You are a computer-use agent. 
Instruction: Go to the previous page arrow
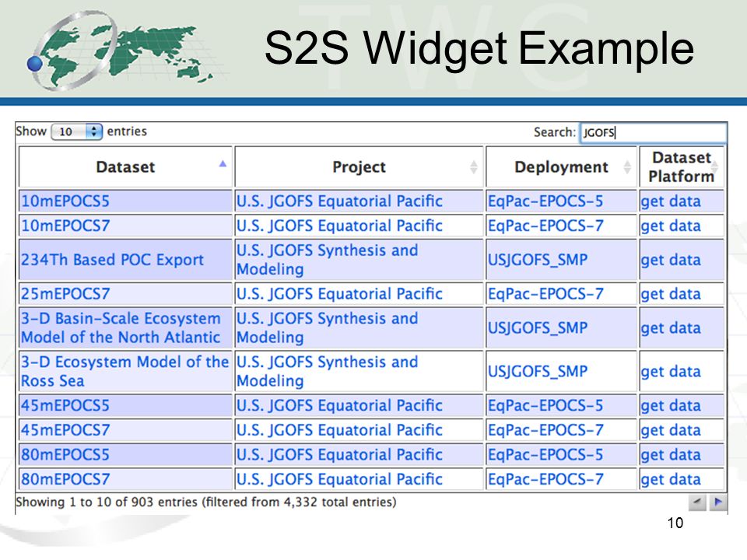click(x=697, y=502)
